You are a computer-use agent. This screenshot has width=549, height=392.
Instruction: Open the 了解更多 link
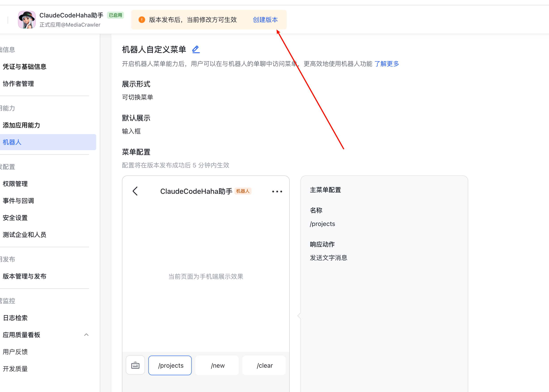(386, 64)
